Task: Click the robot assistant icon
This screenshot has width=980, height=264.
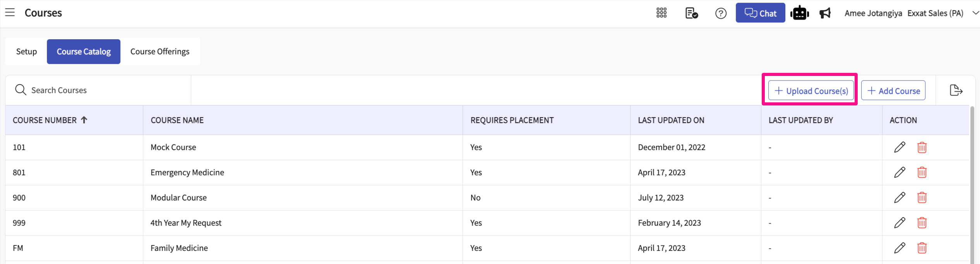Action: point(799,13)
